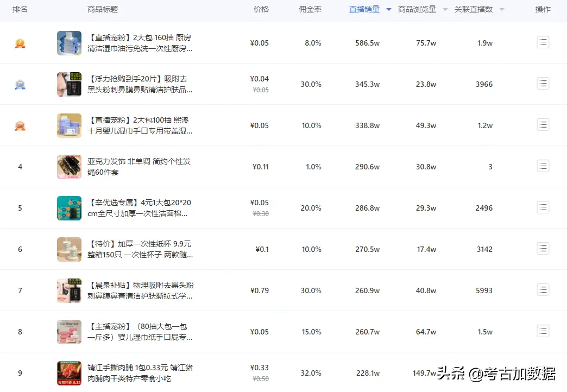Click the 价格 column header

tap(261, 9)
